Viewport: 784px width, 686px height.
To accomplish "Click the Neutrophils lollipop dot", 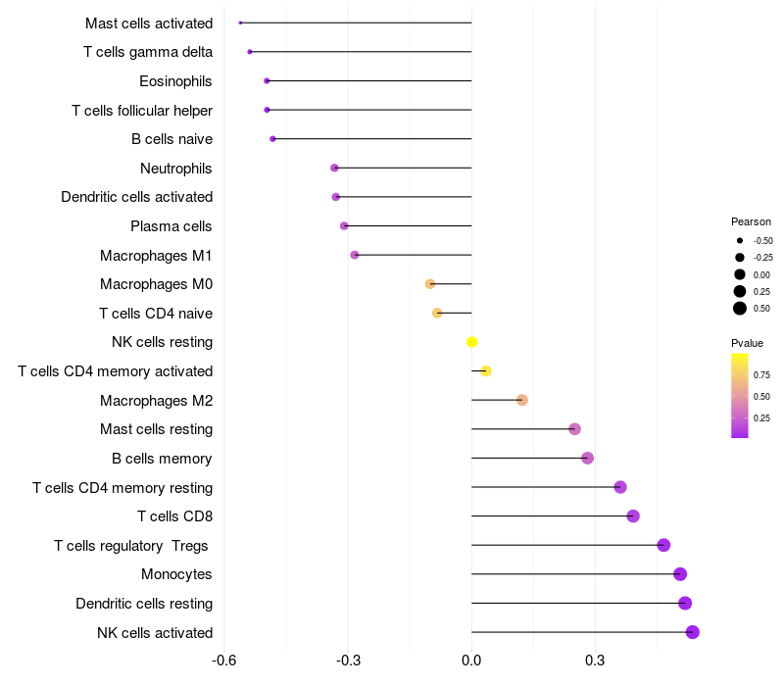I will click(334, 169).
